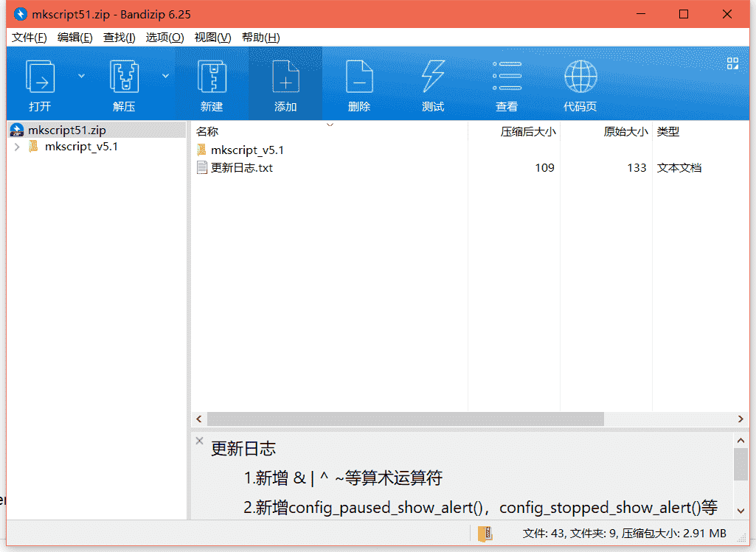Viewport: 756px width, 552px height.
Task: Click the Bandizip app icon in title bar
Action: (x=20, y=15)
